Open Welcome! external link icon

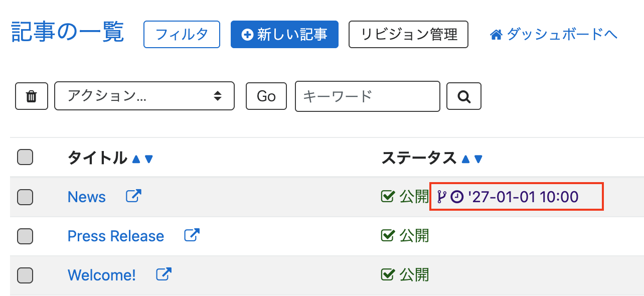164,274
